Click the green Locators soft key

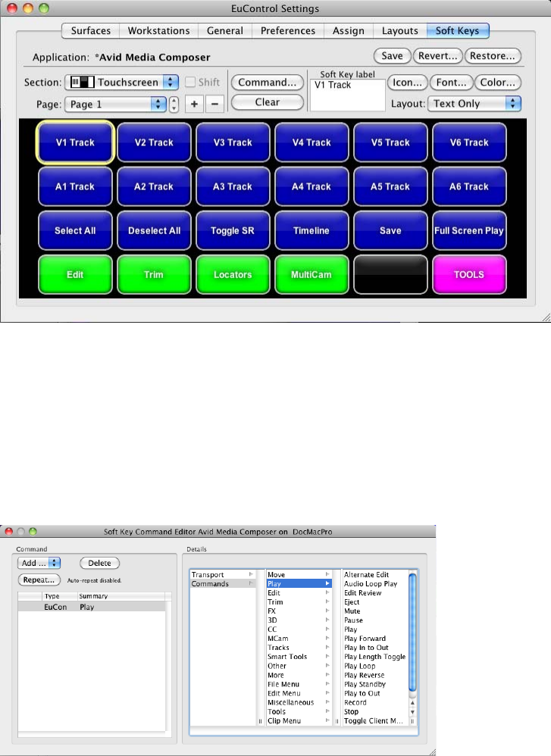pyautogui.click(x=233, y=274)
